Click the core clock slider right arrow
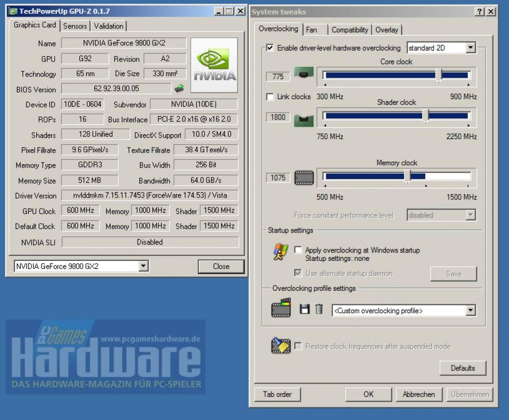Viewport: 509px width, 420px height. point(469,85)
